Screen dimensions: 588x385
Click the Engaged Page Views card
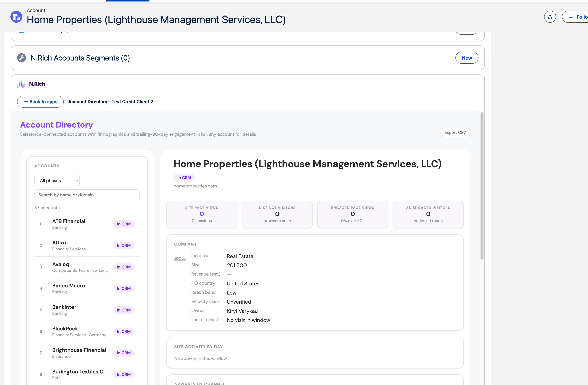point(353,214)
